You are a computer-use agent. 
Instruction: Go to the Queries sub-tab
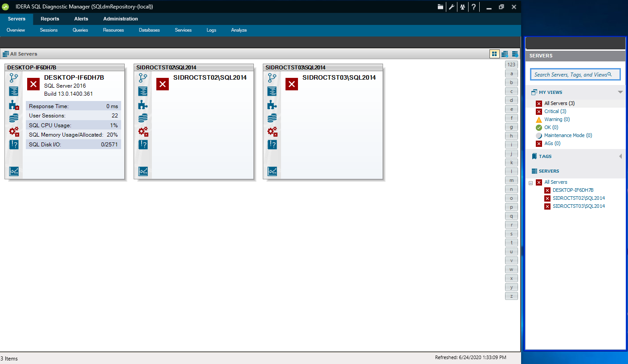pyautogui.click(x=80, y=30)
